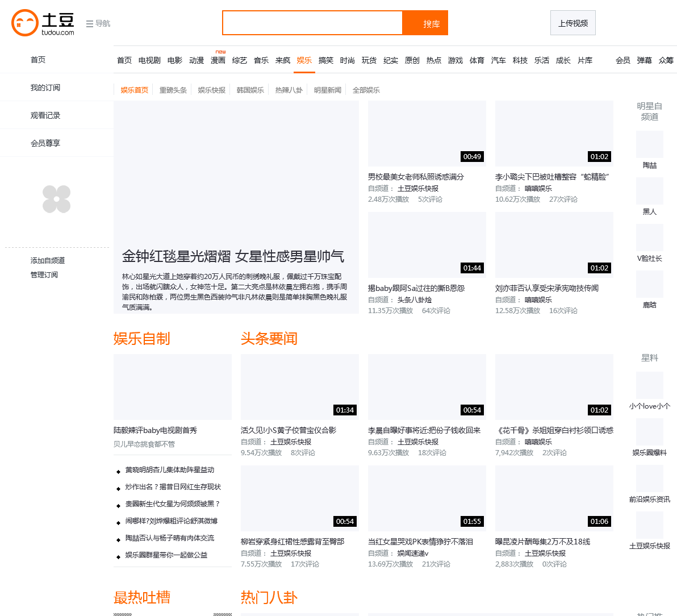Open list item 贵圈新生代女星为何频频被黑？
Viewport: 677px width, 616px height.
click(173, 504)
